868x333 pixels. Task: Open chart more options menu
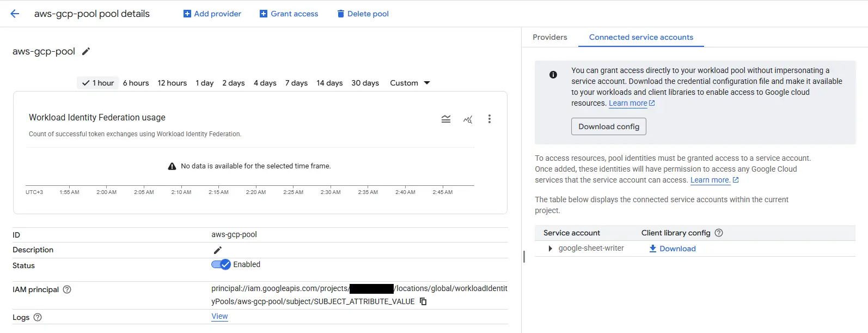tap(490, 119)
